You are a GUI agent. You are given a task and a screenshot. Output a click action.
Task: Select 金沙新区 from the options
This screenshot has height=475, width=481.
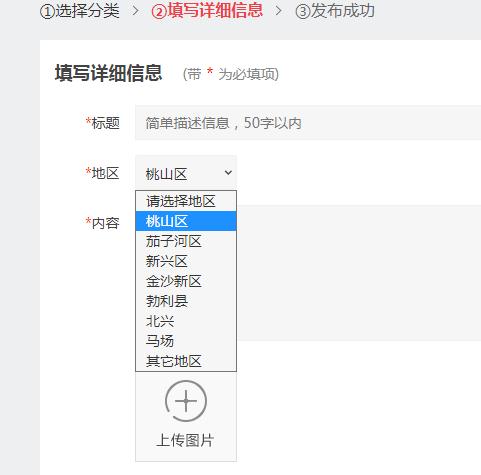[x=186, y=281]
